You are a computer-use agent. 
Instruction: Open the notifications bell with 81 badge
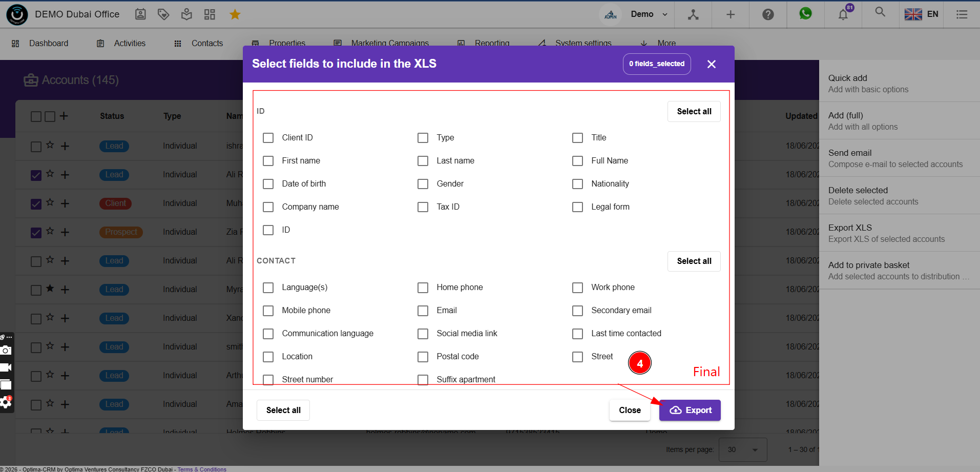click(x=843, y=14)
